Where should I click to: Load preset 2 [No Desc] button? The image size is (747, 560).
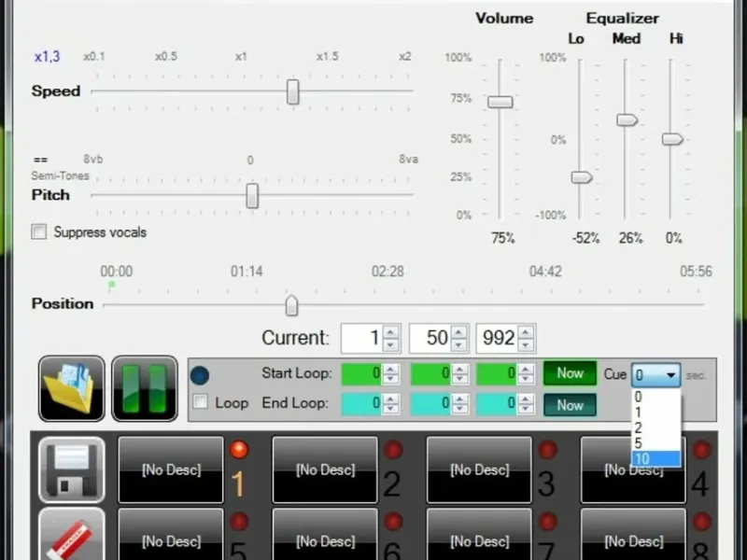[x=325, y=470]
